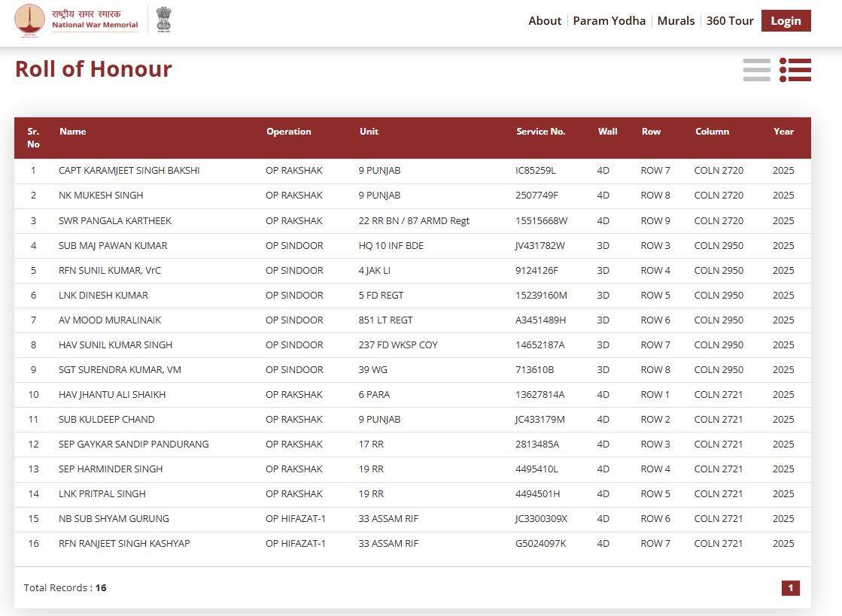Select HAV JHANTU ALI SHAIKH entry
The image size is (842, 616).
coord(112,394)
